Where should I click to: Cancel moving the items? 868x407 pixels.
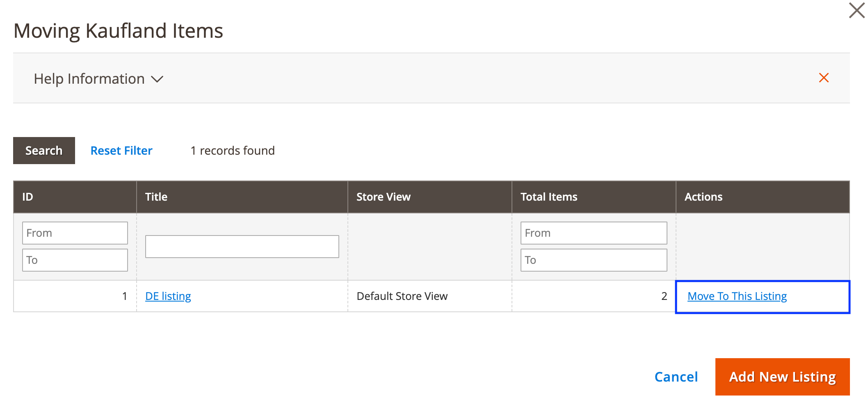coord(676,377)
